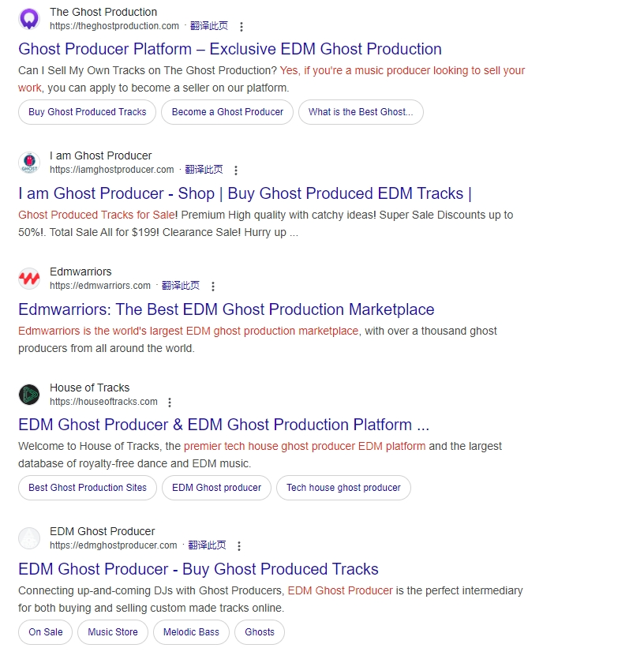Open 'EDM Ghost Producer & EDM Ghost Production Platform' result
This screenshot has width=644, height=663.
click(223, 425)
